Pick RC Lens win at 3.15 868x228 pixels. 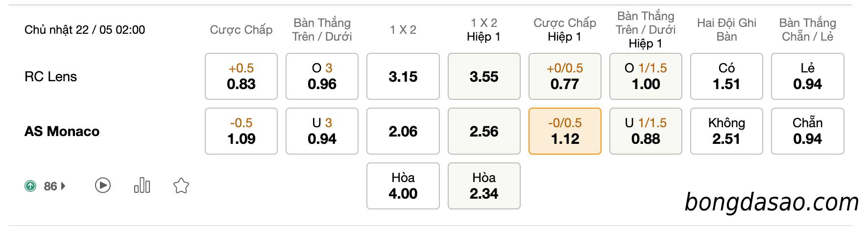403,76
